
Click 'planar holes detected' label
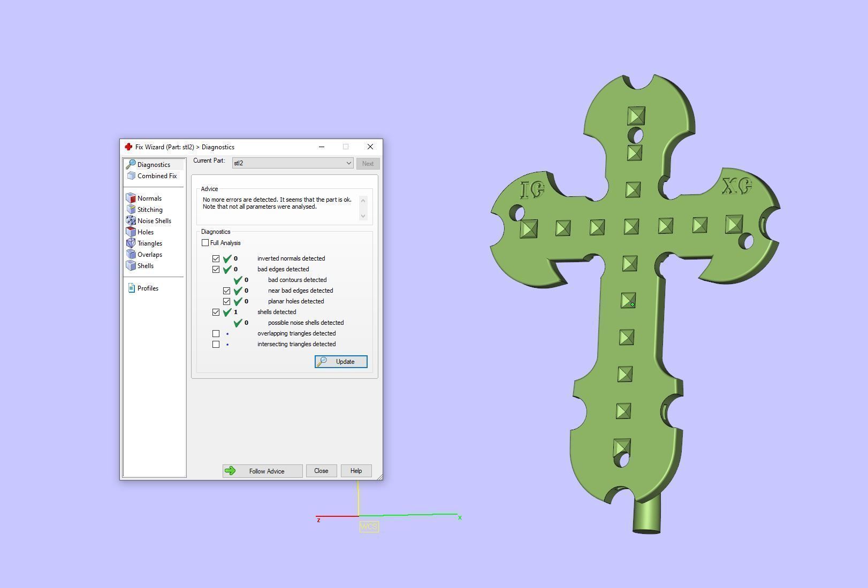tap(296, 301)
